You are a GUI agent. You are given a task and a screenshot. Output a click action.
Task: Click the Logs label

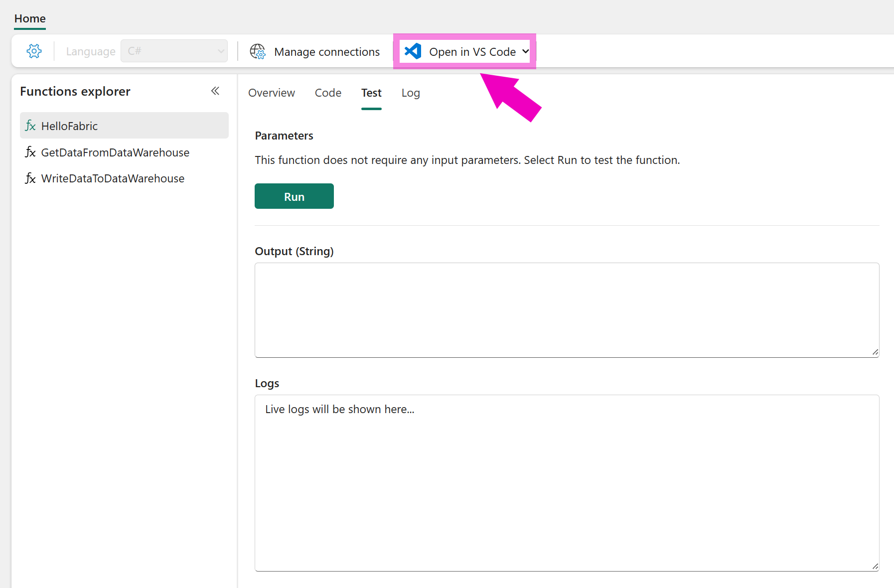coord(267,383)
